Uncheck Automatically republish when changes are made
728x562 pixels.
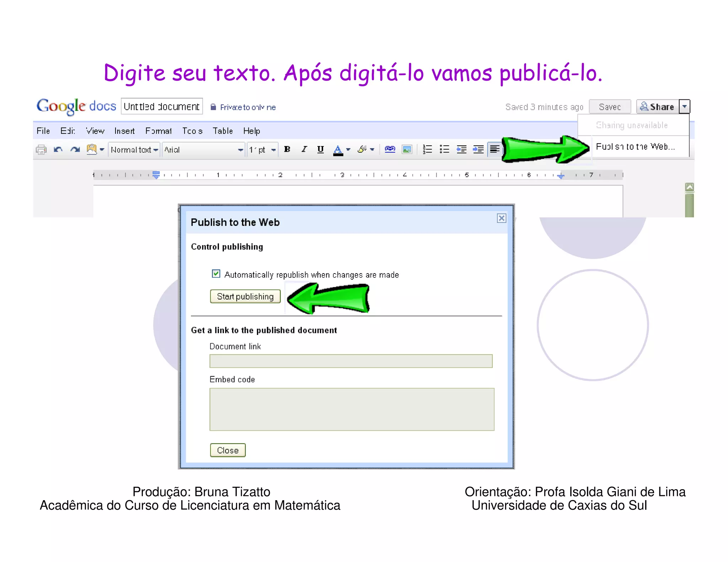click(216, 274)
